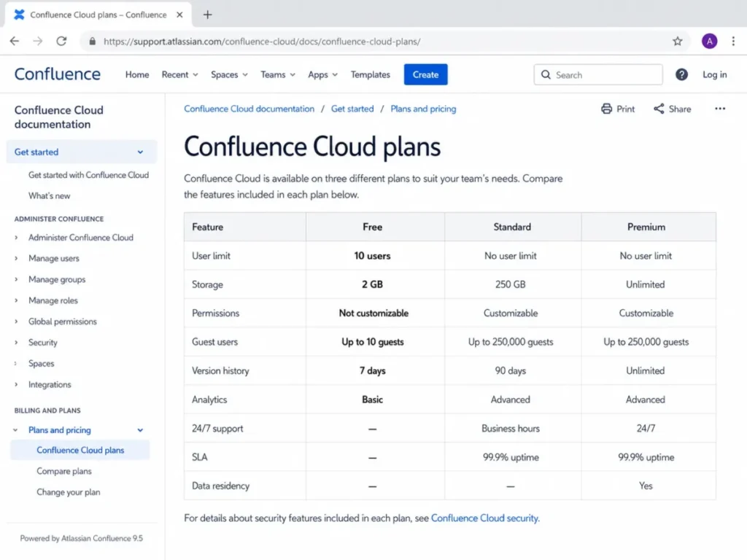Click the magnifier icon in Search box

pos(546,75)
